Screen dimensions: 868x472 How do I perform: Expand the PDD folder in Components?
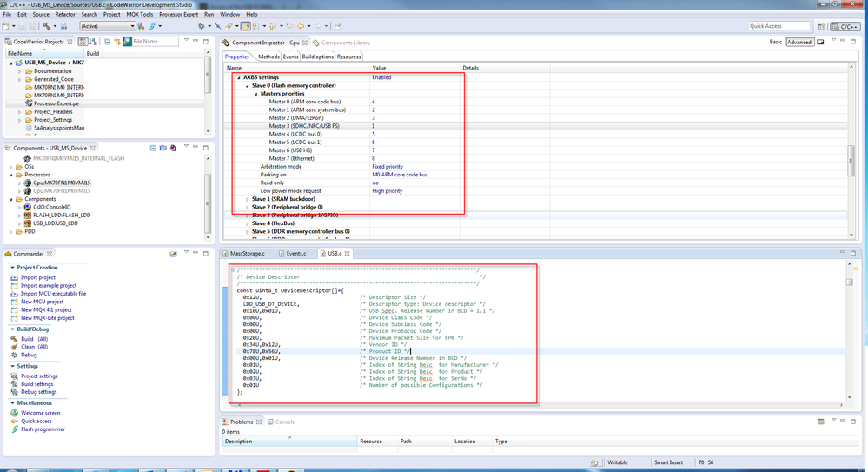[x=11, y=232]
